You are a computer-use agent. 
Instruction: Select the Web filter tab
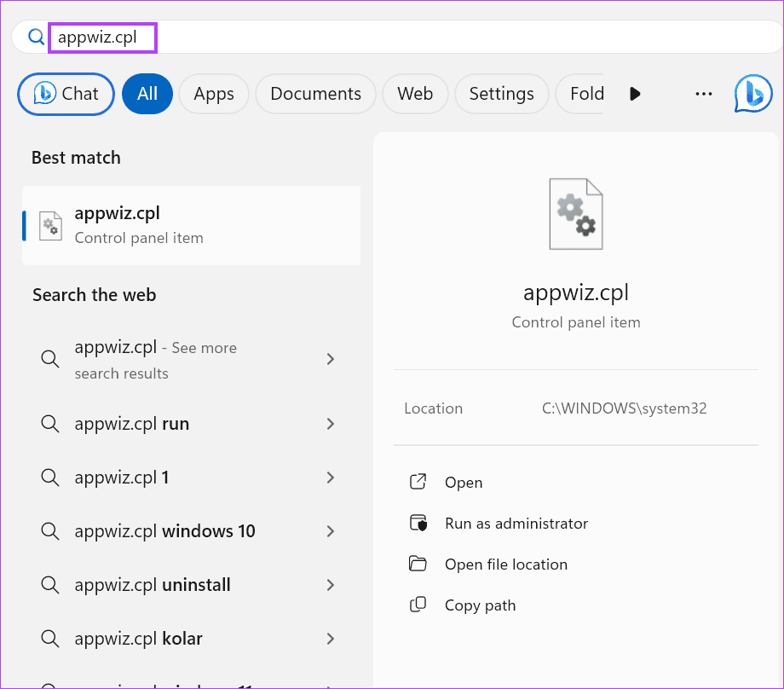tap(415, 94)
